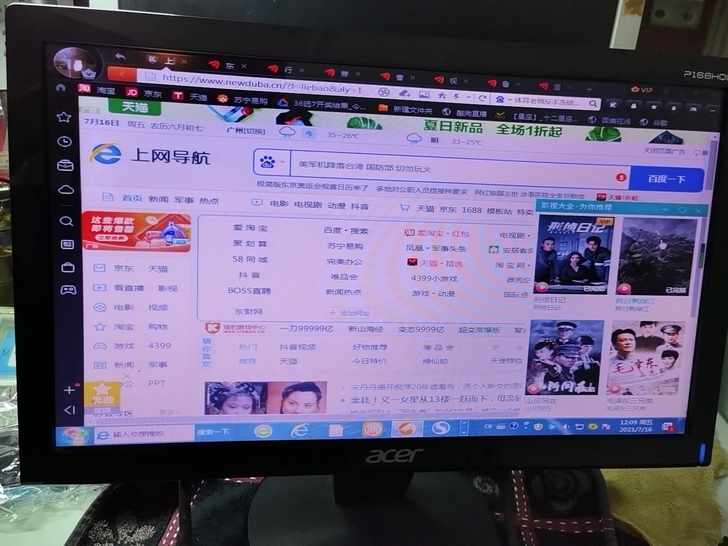Viewport: 728px width, 546px height.
Task: Open the sidebar 游戏 link
Action: click(123, 345)
